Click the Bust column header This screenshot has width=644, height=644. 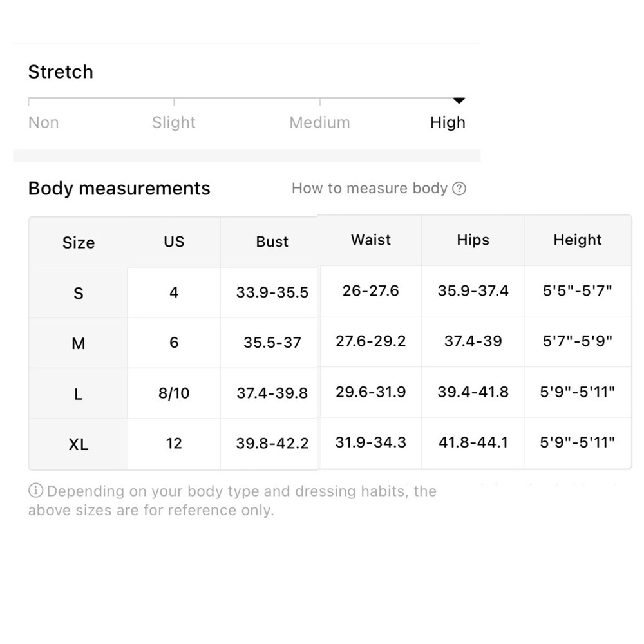point(272,242)
